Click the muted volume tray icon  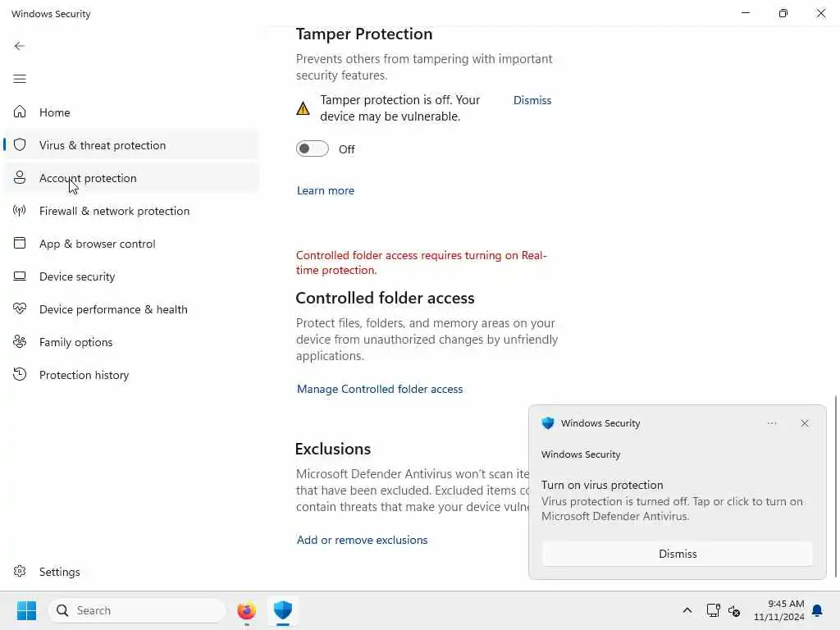pos(734,610)
